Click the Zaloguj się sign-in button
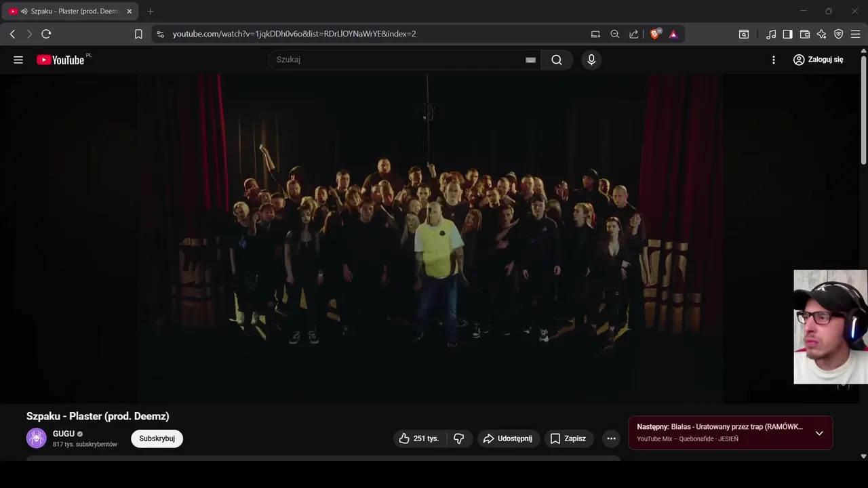The image size is (868, 488). click(x=818, y=60)
